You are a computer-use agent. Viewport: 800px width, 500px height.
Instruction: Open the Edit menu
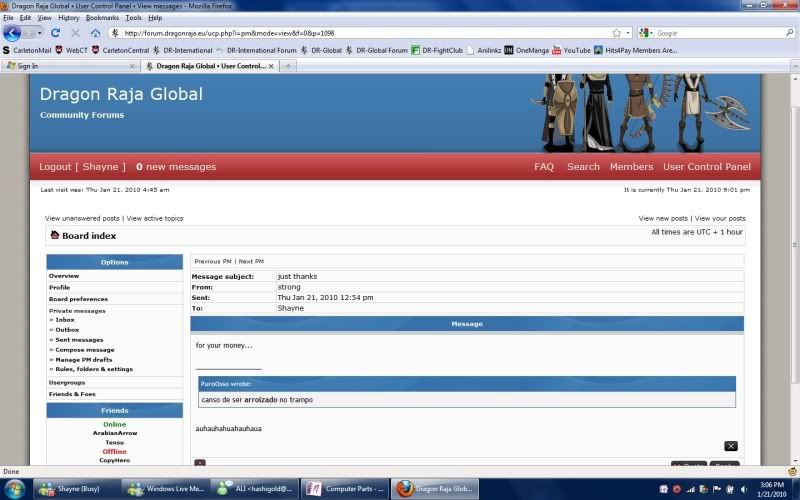(26, 17)
